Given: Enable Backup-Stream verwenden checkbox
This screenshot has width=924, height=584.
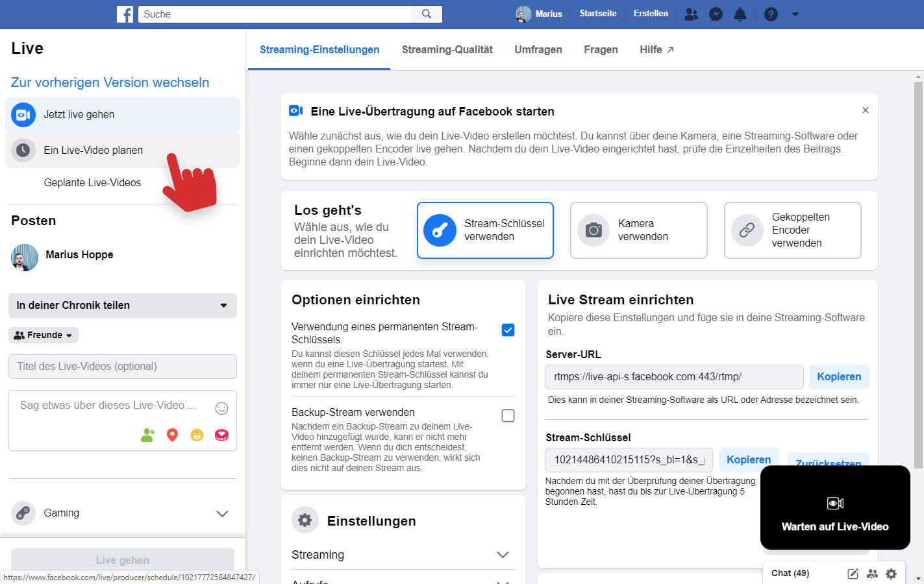Looking at the screenshot, I should (508, 415).
